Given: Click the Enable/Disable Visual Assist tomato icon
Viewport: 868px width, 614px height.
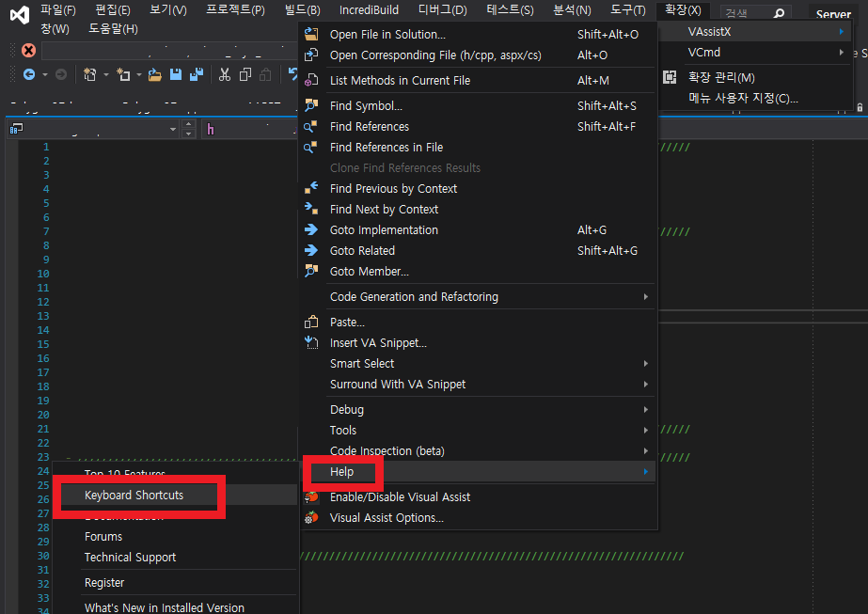Looking at the screenshot, I should [x=311, y=496].
